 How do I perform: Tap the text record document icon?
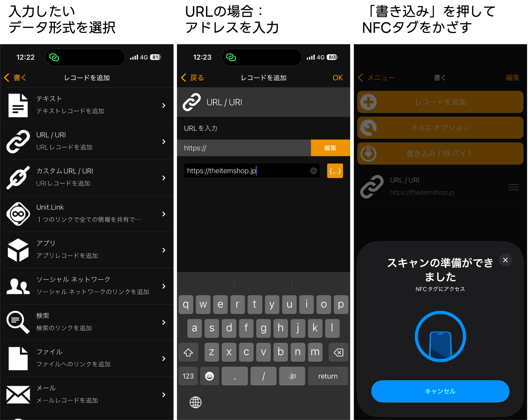pyautogui.click(x=18, y=105)
